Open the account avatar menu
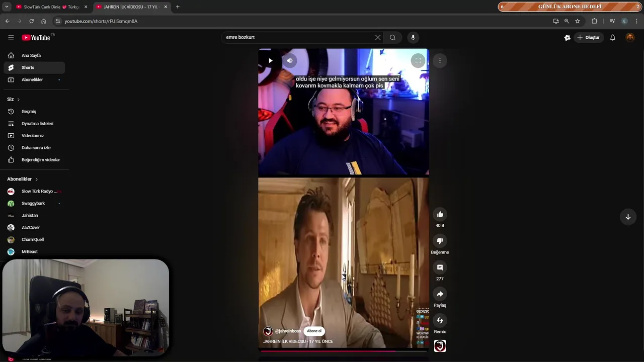This screenshot has width=644, height=362. (x=630, y=37)
